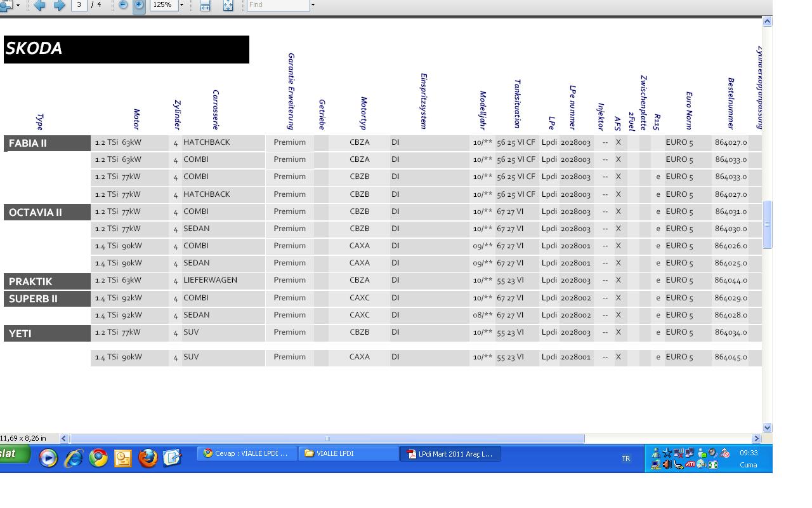
Task: Open dropdown beside the collaborate toolbar icon
Action: [18, 5]
